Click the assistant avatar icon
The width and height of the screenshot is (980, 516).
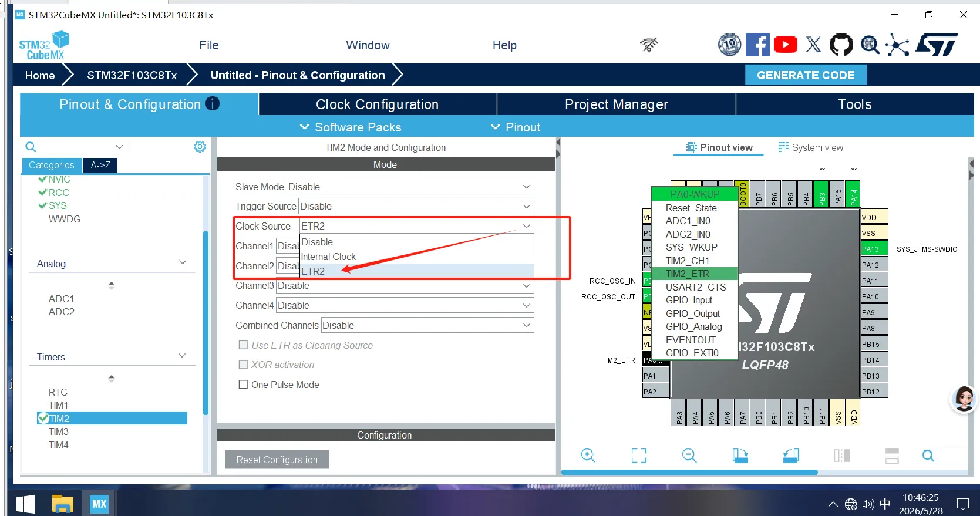pyautogui.click(x=964, y=399)
